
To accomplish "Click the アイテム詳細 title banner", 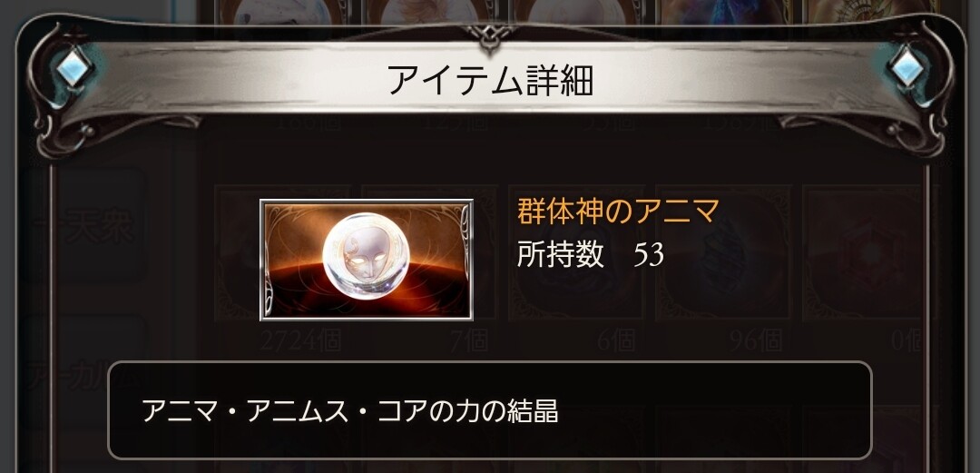I will tap(490, 78).
